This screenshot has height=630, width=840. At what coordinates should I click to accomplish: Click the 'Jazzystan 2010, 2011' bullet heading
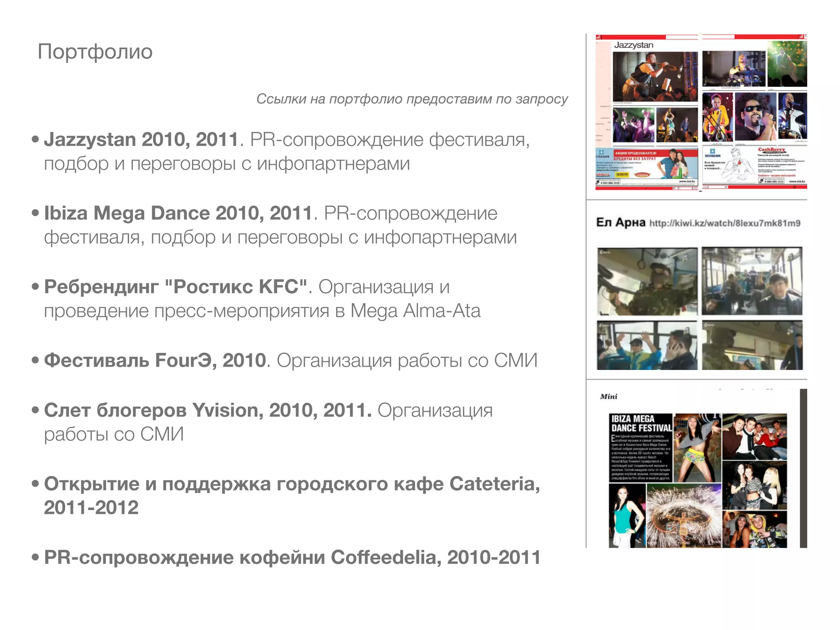[x=141, y=139]
